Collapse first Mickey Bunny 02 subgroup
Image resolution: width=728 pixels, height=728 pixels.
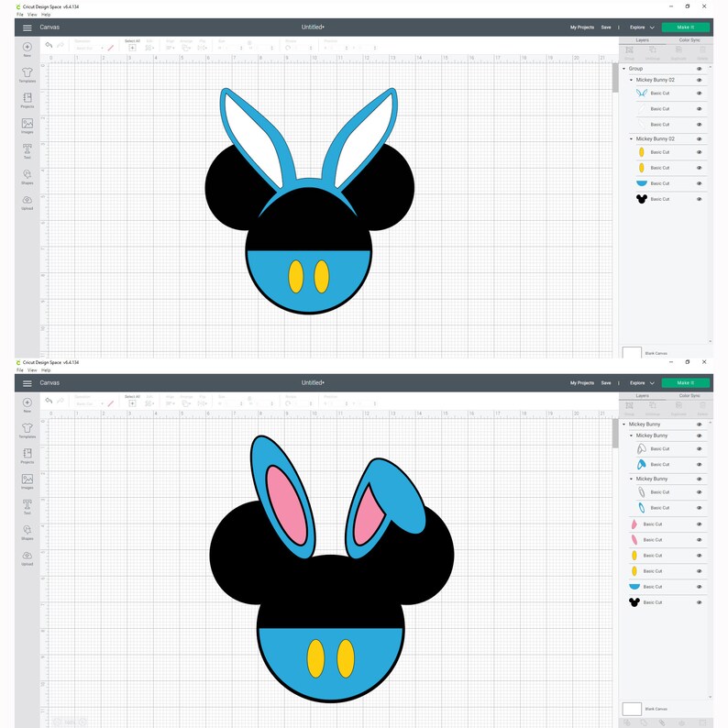[x=632, y=81]
